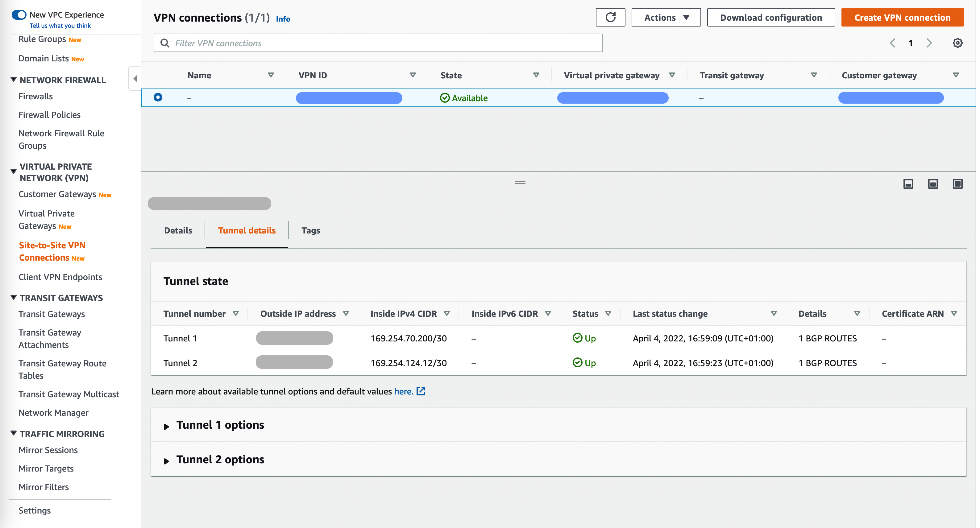Sort by VPN ID column arrow

(x=412, y=75)
